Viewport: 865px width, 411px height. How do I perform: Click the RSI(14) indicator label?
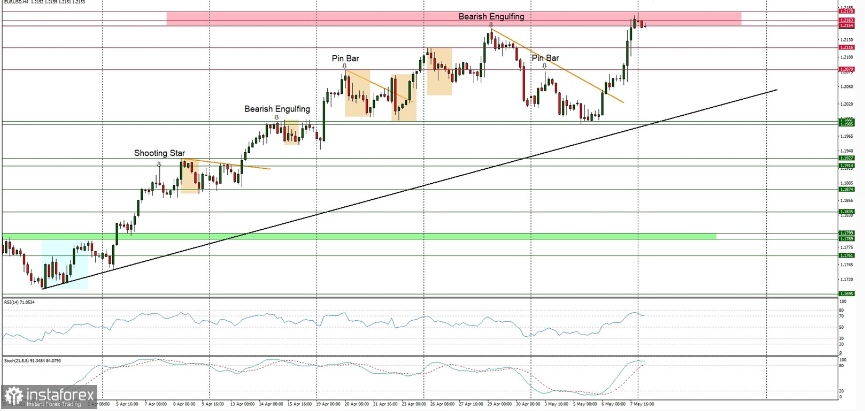(19, 302)
